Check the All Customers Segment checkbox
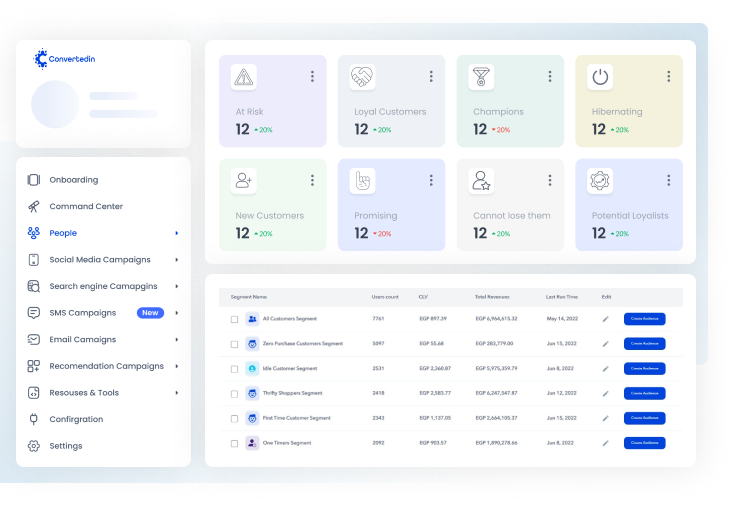 (x=235, y=319)
